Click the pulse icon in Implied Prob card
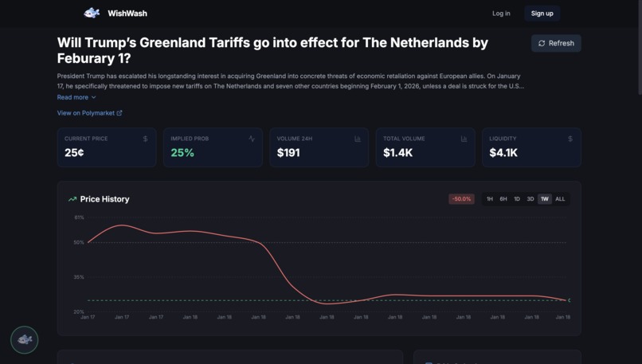642x364 pixels. click(x=252, y=139)
